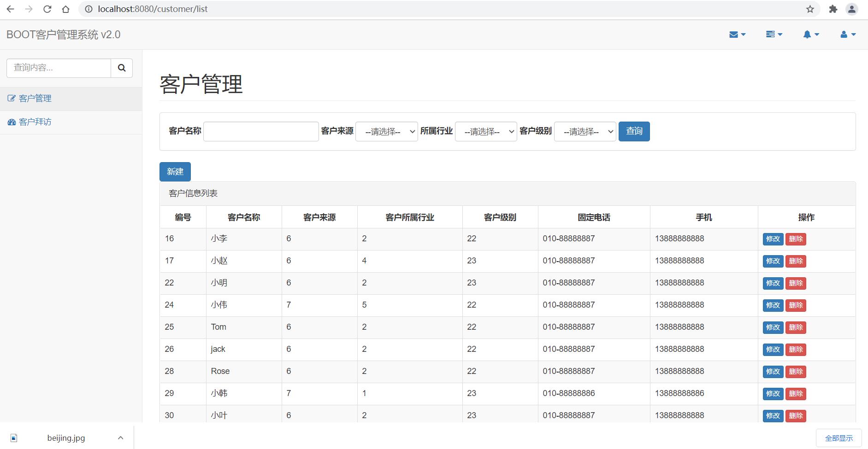Click the 手机 column header
Image resolution: width=868 pixels, height=449 pixels.
pyautogui.click(x=704, y=217)
